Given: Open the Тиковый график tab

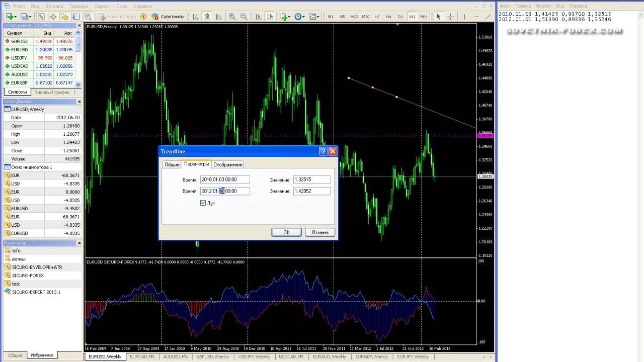Looking at the screenshot, I should click(52, 92).
